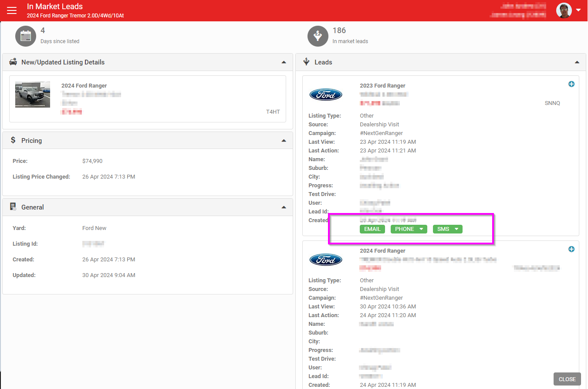Click the green EMAIL button
This screenshot has width=588, height=389.
pyautogui.click(x=372, y=229)
